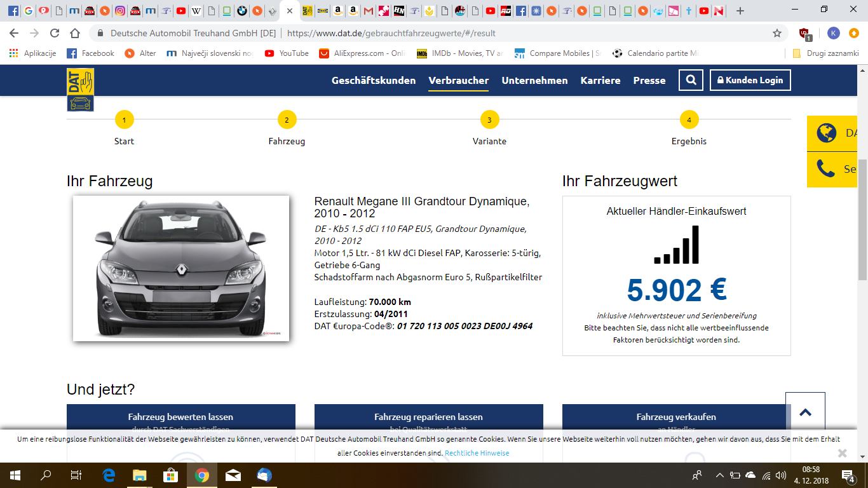The width and height of the screenshot is (868, 488).
Task: Open the Action Center notifications icon
Action: tap(848, 475)
